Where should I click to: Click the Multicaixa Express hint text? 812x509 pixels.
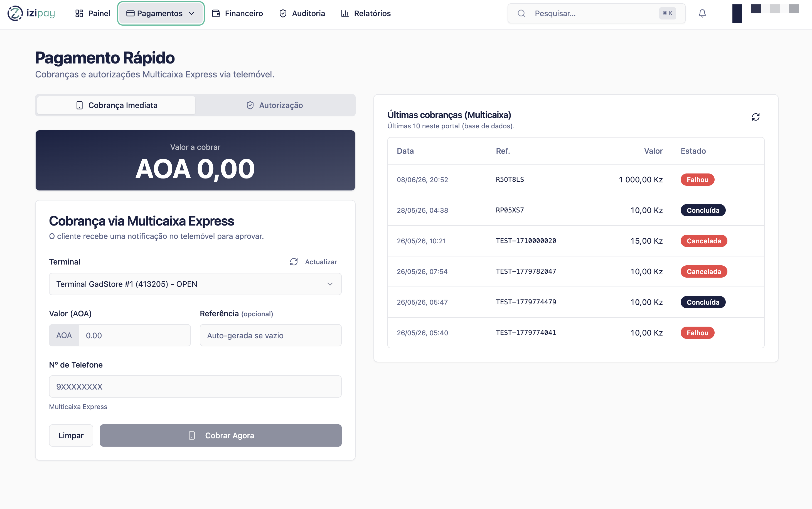pyautogui.click(x=78, y=407)
